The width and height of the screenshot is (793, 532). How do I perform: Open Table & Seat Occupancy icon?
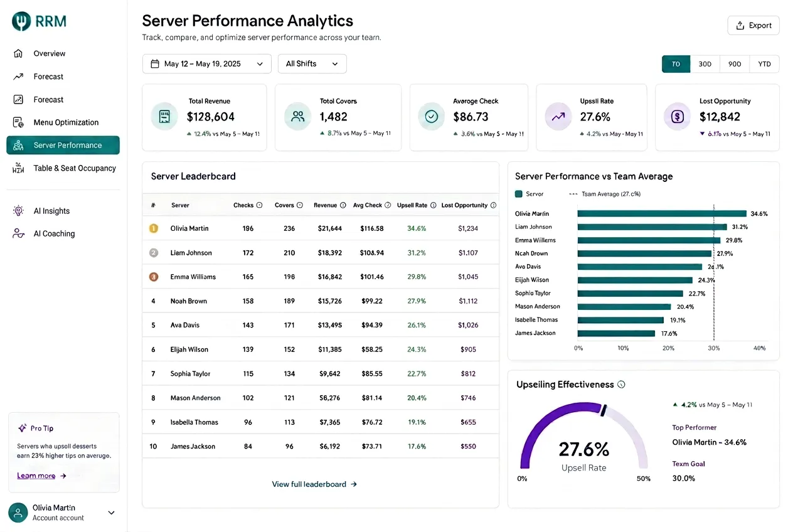point(18,168)
